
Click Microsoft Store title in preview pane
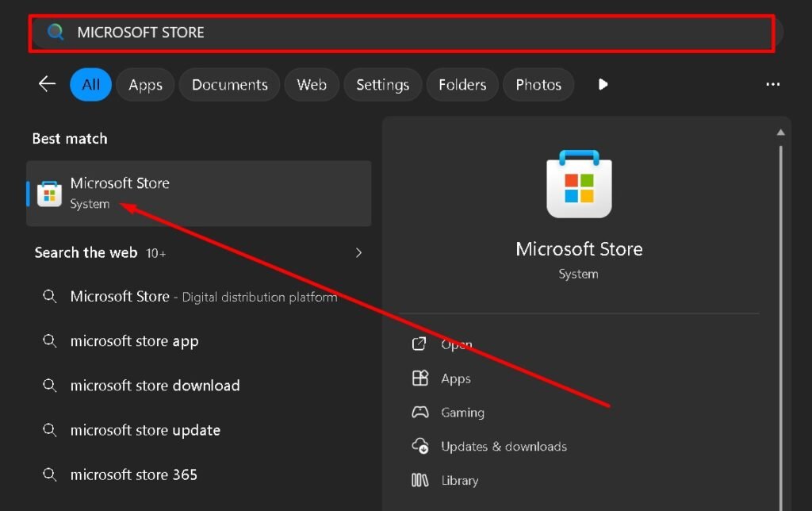coord(579,249)
